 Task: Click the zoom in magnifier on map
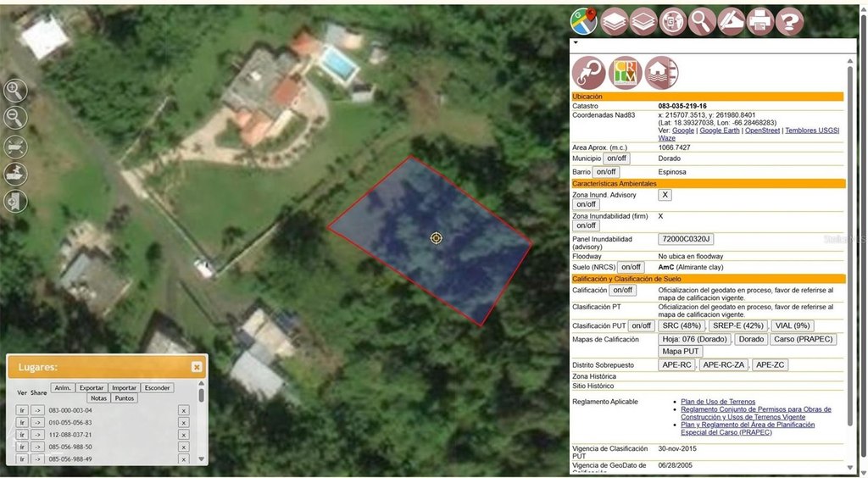[x=15, y=91]
